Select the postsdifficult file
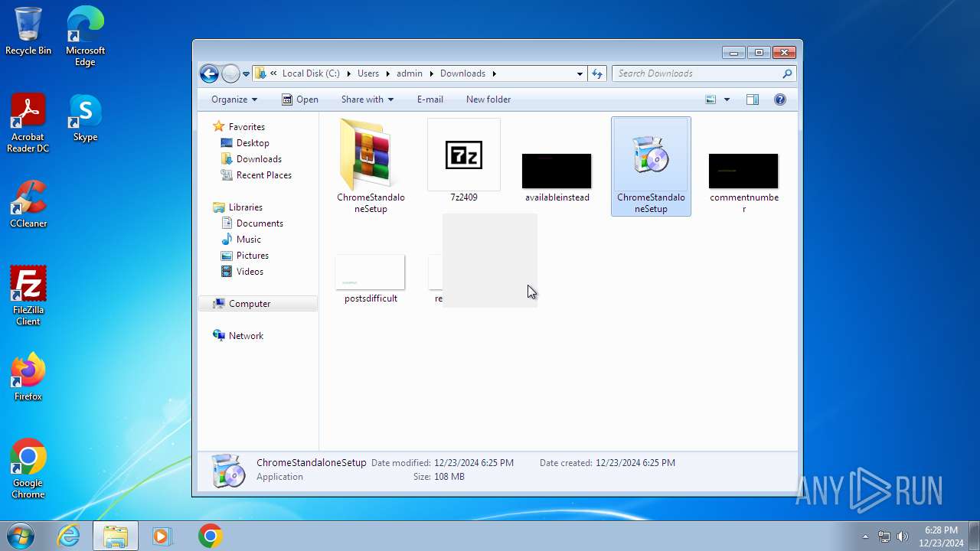Screen dimensions: 980x551 (371, 280)
